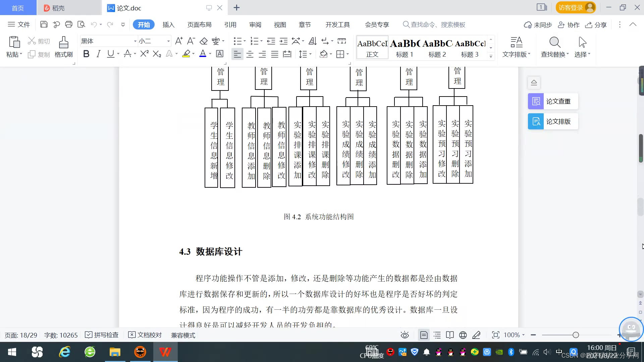
Task: Click the zoom slider handle
Action: coord(576,335)
